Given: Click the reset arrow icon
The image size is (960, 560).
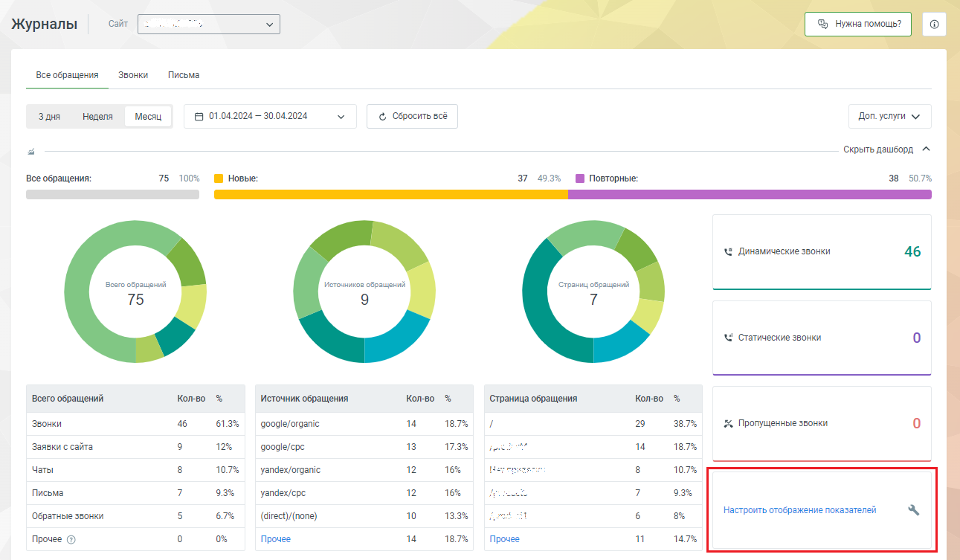Looking at the screenshot, I should 383,117.
